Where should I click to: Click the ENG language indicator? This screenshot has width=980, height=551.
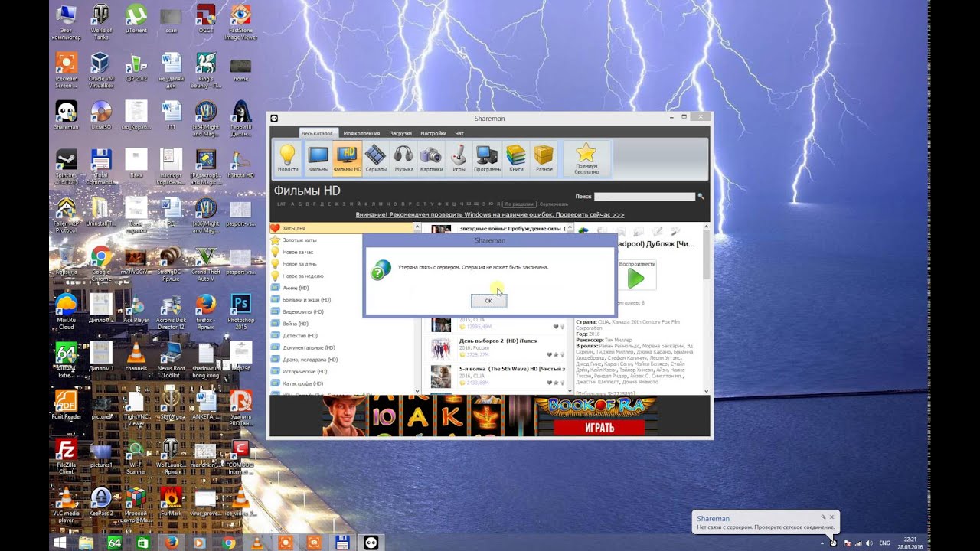coord(884,543)
